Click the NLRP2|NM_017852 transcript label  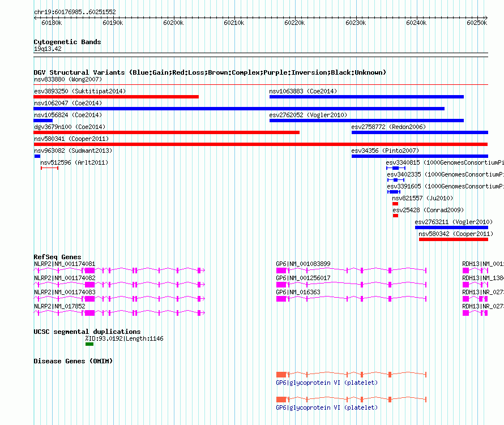pyautogui.click(x=59, y=306)
